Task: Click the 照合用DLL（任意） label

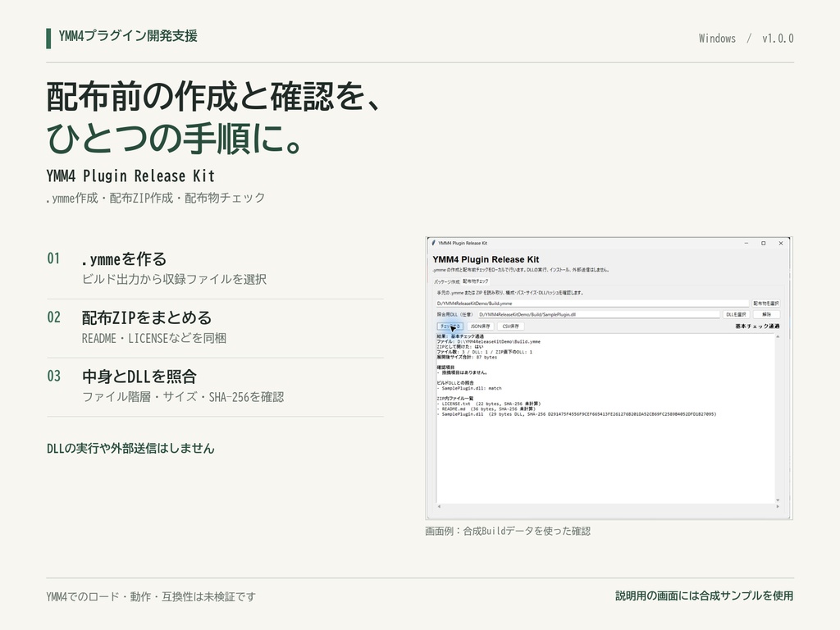Action: pyautogui.click(x=454, y=314)
